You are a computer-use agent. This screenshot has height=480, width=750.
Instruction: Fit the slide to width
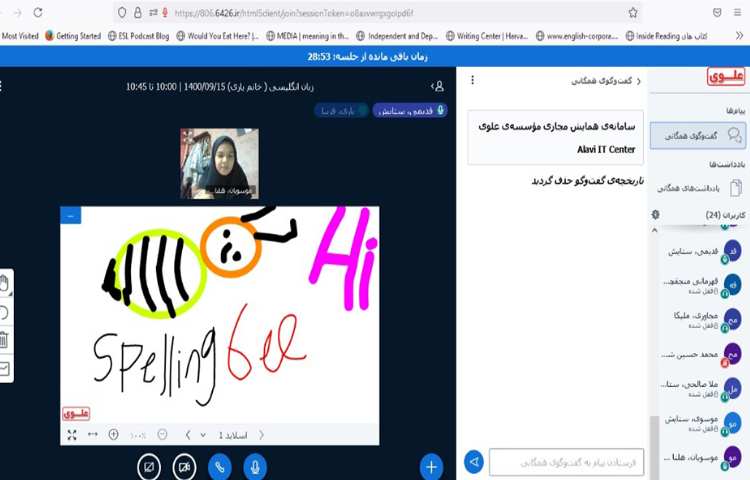[x=93, y=434]
